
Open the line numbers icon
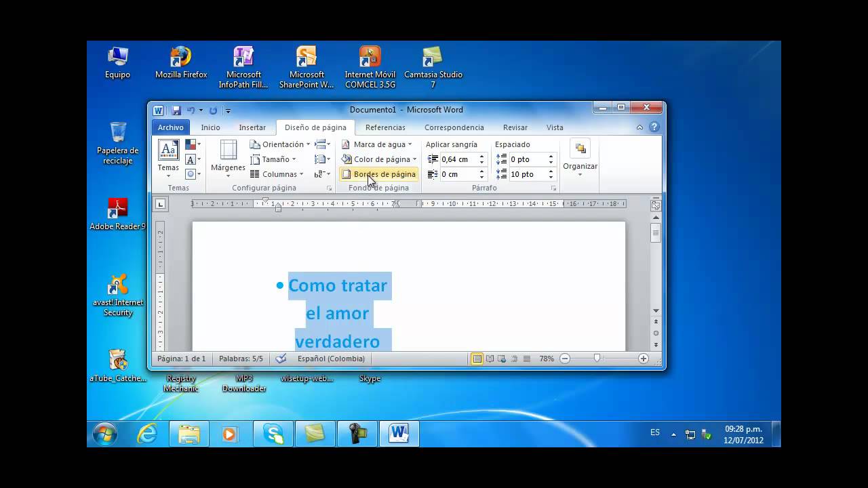coord(323,159)
